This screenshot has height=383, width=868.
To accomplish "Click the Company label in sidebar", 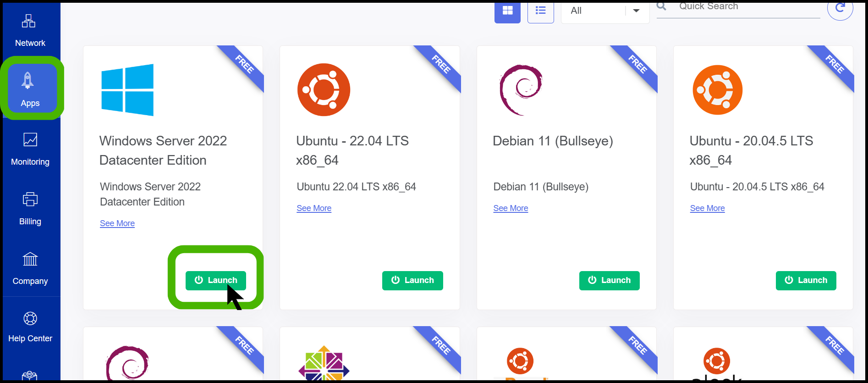I will [30, 281].
